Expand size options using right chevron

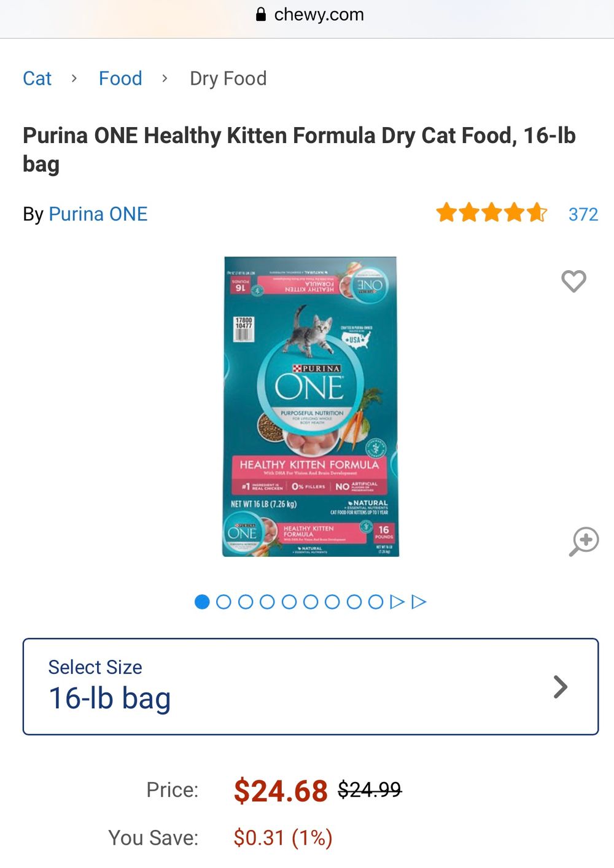560,687
